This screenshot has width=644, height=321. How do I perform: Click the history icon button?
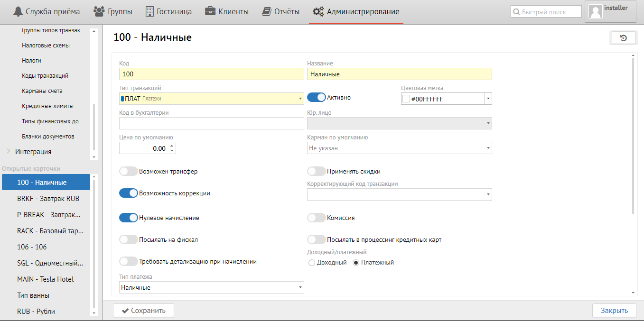pyautogui.click(x=623, y=38)
